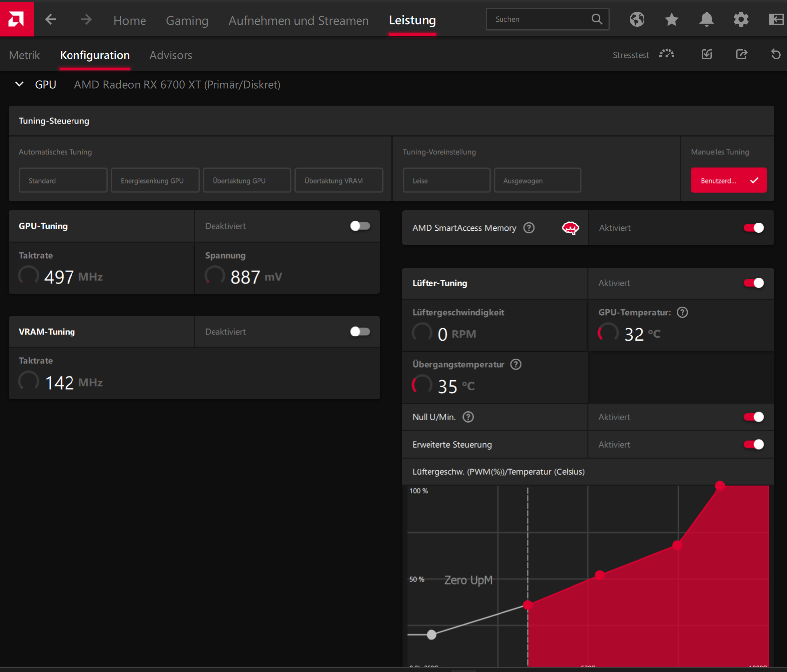Choose the Ausgewogen tuning preset

coord(537,180)
